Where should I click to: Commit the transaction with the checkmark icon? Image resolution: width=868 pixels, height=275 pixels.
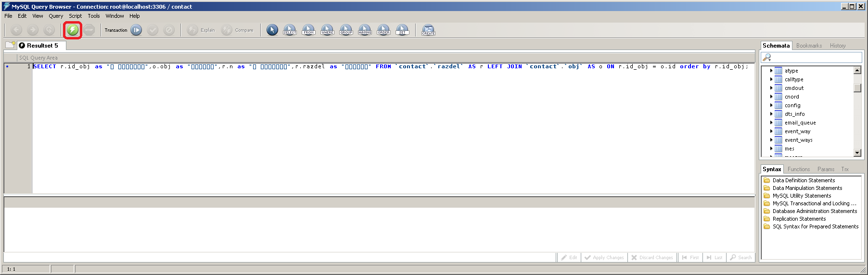click(153, 30)
